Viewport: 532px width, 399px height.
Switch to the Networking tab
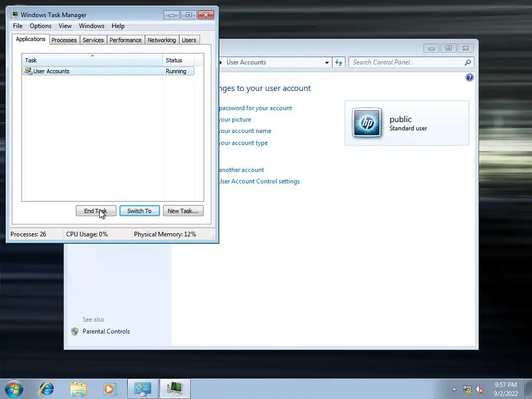[162, 40]
